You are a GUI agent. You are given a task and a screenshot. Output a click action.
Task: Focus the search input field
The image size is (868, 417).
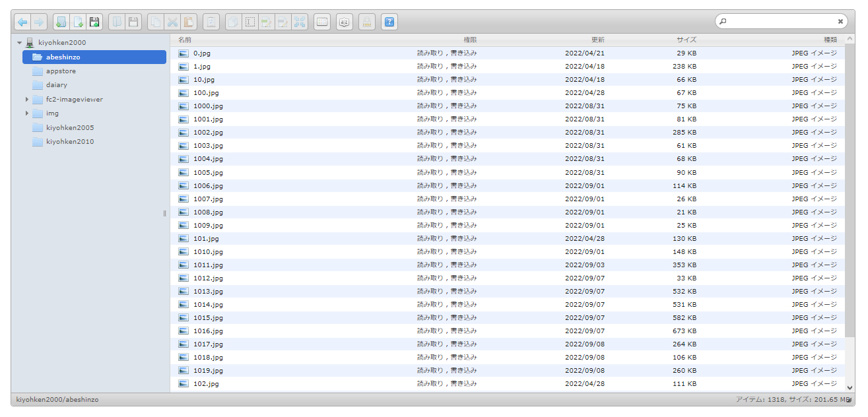click(781, 21)
